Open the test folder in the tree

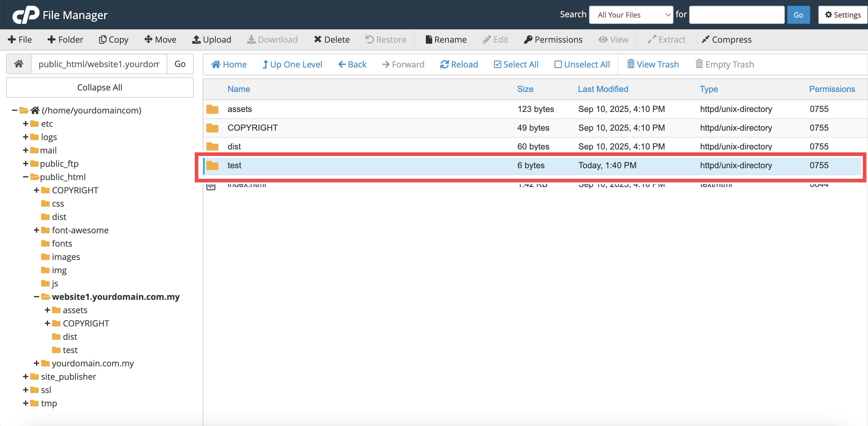coord(70,350)
